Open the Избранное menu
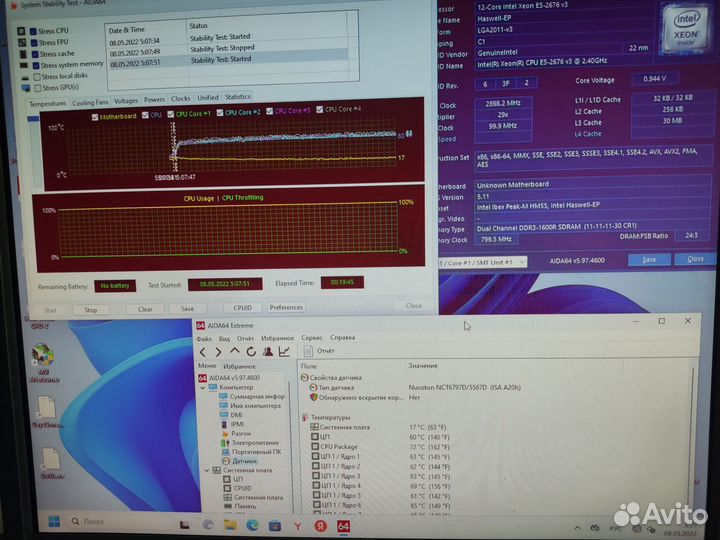 [x=277, y=338]
